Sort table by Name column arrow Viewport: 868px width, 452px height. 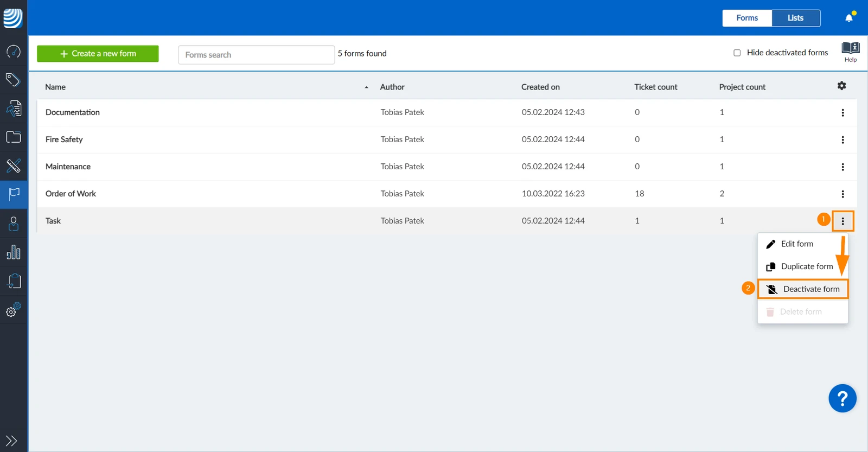pos(367,87)
